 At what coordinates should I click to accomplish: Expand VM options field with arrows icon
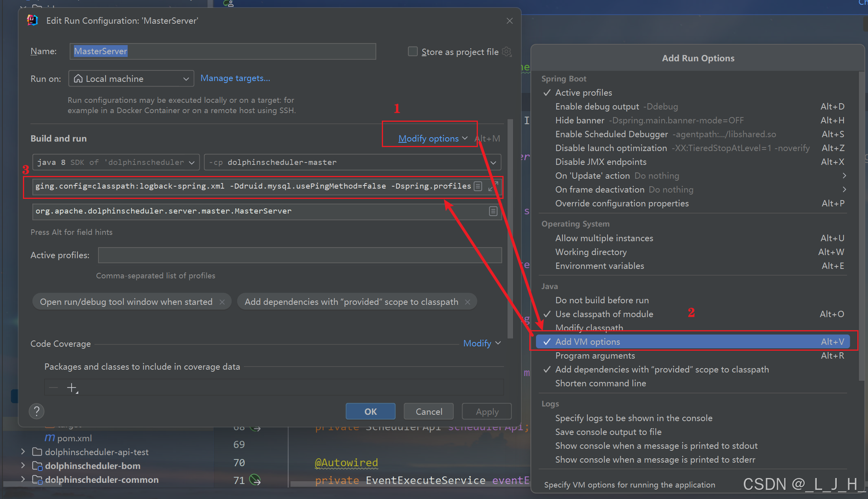pyautogui.click(x=492, y=186)
